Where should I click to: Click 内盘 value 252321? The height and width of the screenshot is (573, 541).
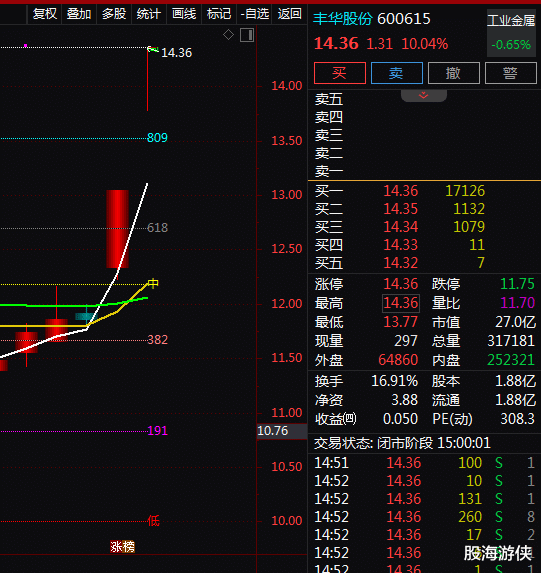pyautogui.click(x=511, y=360)
